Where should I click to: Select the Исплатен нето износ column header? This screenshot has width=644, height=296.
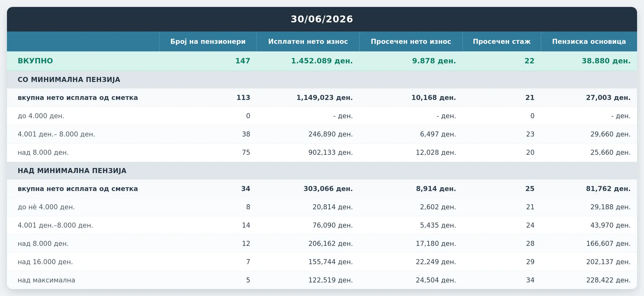[308, 42]
